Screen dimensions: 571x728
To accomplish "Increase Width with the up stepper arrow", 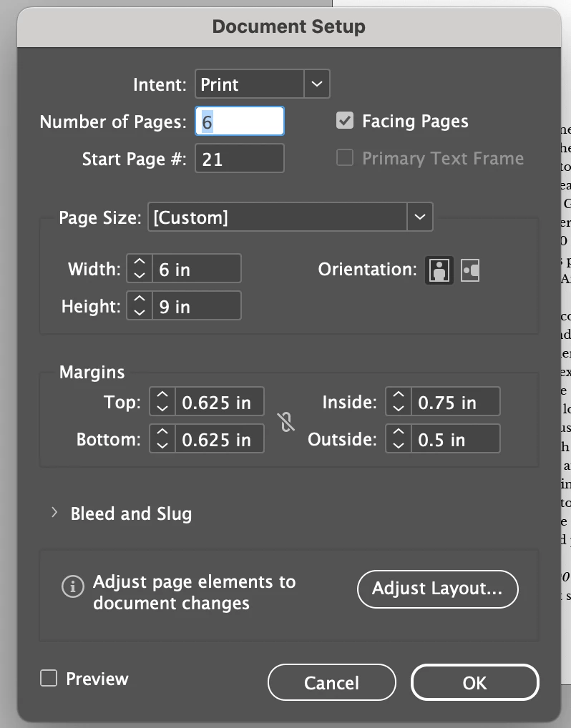I will (x=140, y=262).
